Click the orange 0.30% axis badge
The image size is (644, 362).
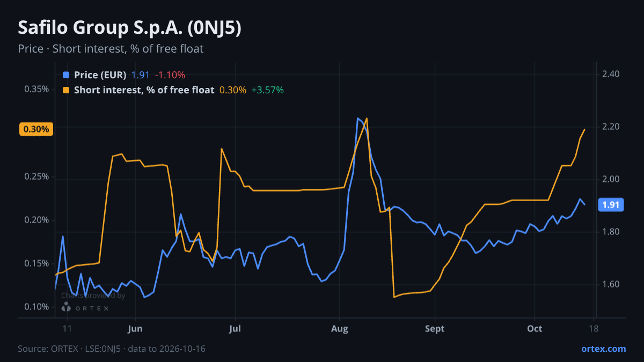(x=36, y=129)
